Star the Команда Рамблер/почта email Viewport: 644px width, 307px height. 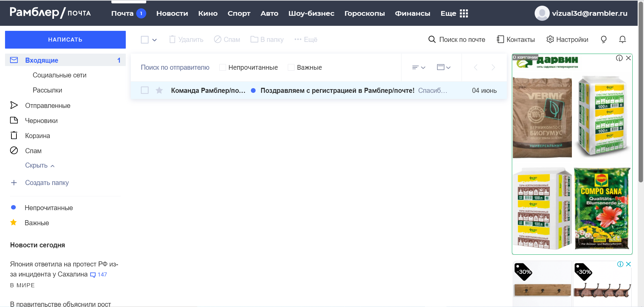tap(159, 90)
